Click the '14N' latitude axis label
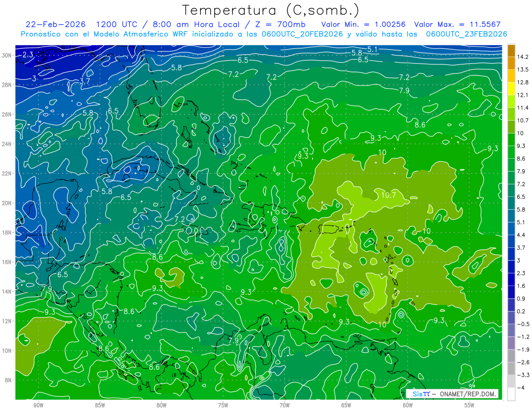The width and height of the screenshot is (532, 411). coord(8,291)
